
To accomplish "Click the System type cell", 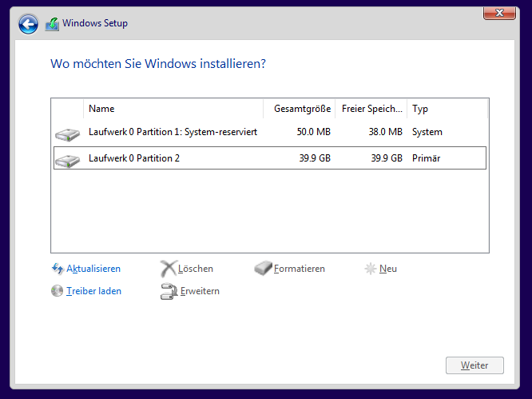I will tap(427, 132).
